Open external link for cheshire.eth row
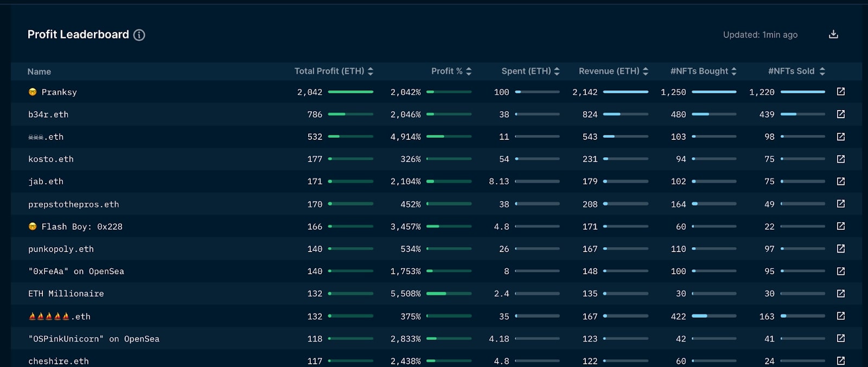The image size is (868, 367). (x=841, y=360)
